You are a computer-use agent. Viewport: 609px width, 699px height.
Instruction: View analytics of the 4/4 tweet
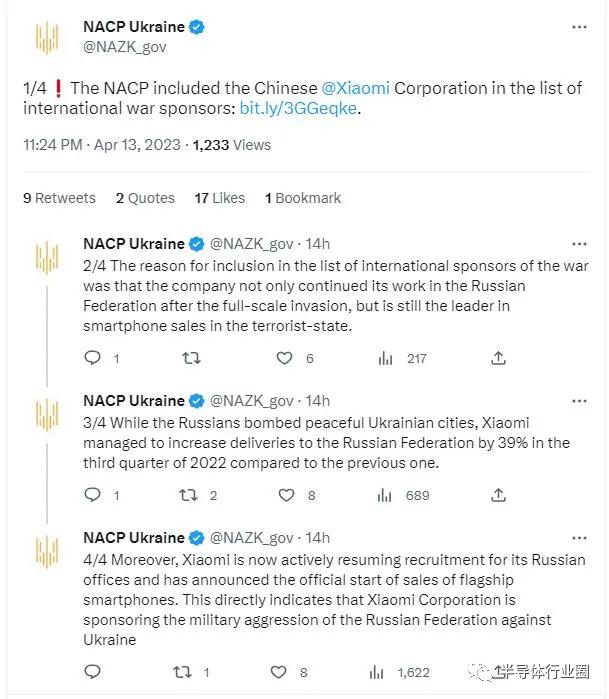(376, 672)
